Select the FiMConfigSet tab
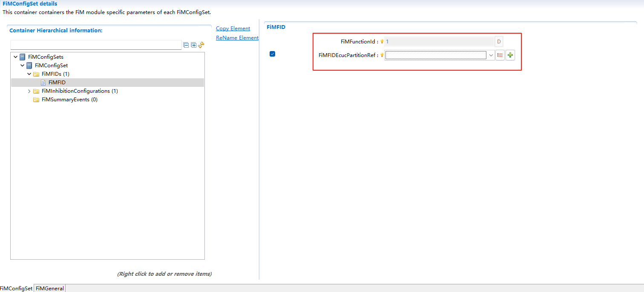The width and height of the screenshot is (644, 292). (x=17, y=288)
